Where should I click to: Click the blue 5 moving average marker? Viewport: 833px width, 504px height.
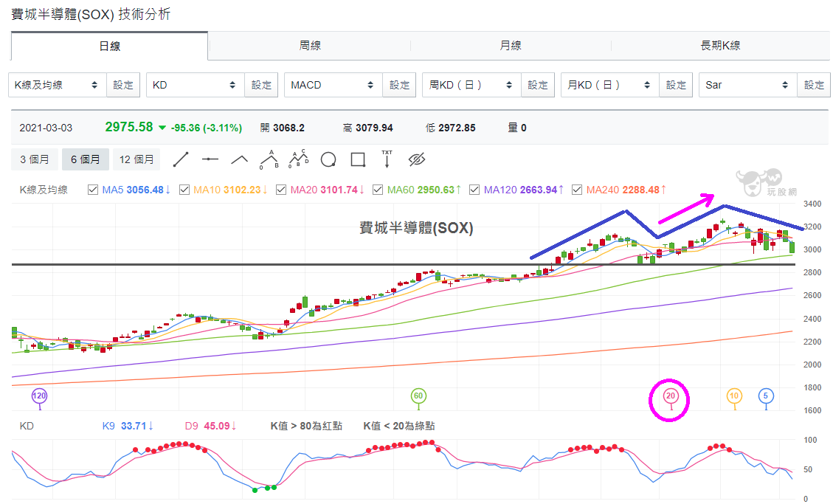pyautogui.click(x=766, y=396)
